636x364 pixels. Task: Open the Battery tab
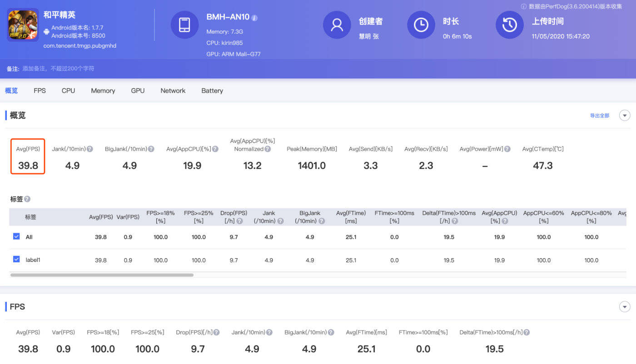pos(212,91)
